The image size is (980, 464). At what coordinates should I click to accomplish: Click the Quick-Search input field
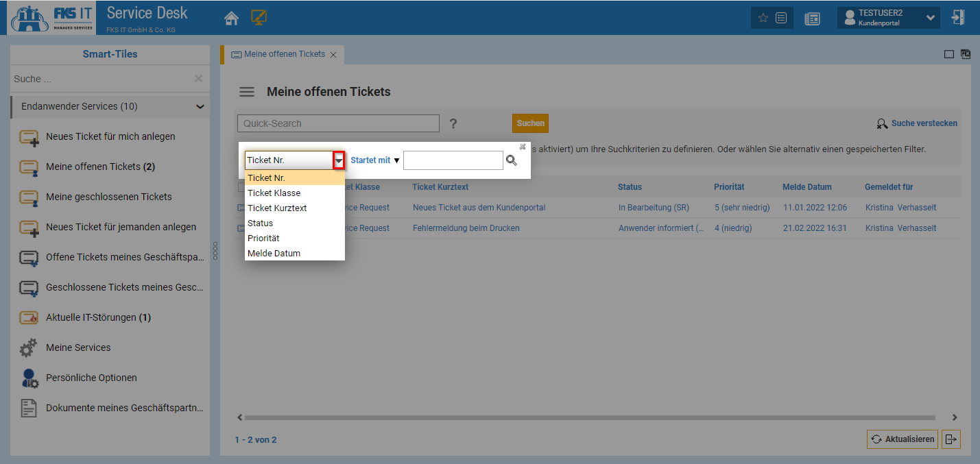point(338,123)
